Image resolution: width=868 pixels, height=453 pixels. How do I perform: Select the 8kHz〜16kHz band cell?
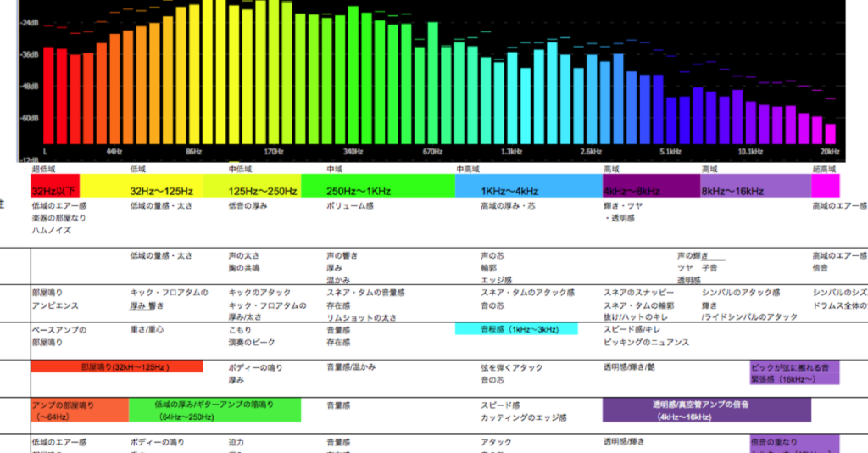[755, 187]
